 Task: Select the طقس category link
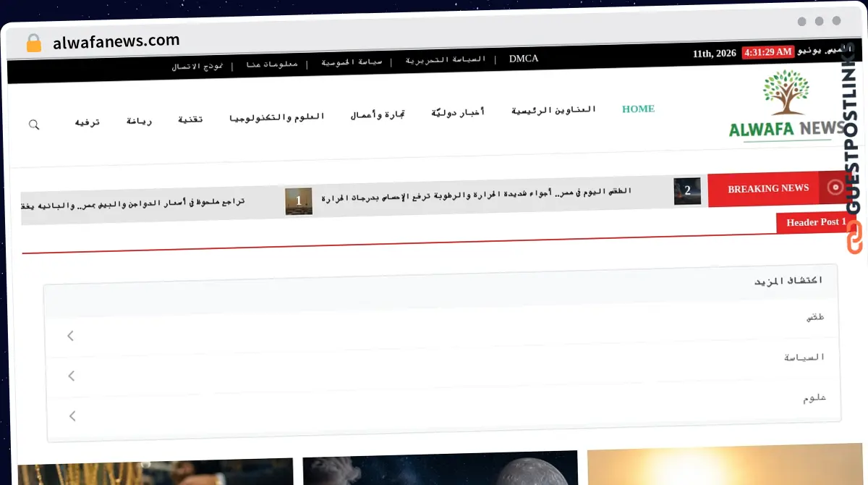[x=816, y=317]
